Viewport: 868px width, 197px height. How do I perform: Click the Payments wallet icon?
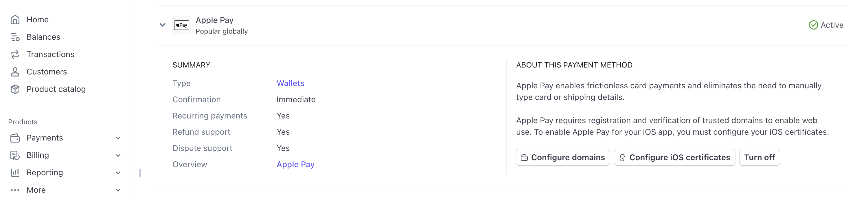click(x=15, y=138)
